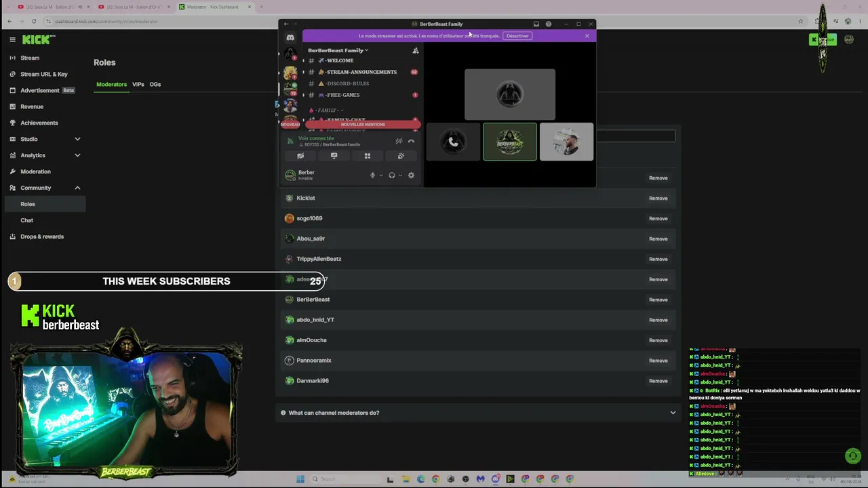This screenshot has height=488, width=868.
Task: Jump to new mentions in Discord
Action: [363, 125]
